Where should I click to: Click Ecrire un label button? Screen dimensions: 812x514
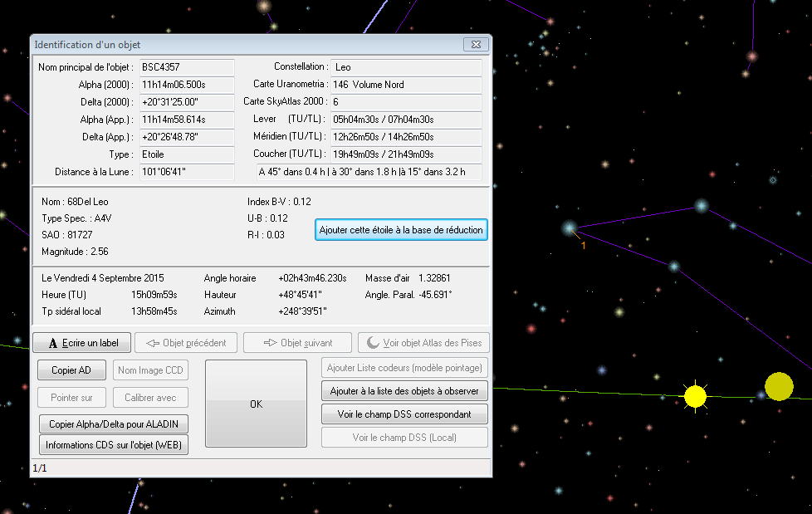pos(83,343)
